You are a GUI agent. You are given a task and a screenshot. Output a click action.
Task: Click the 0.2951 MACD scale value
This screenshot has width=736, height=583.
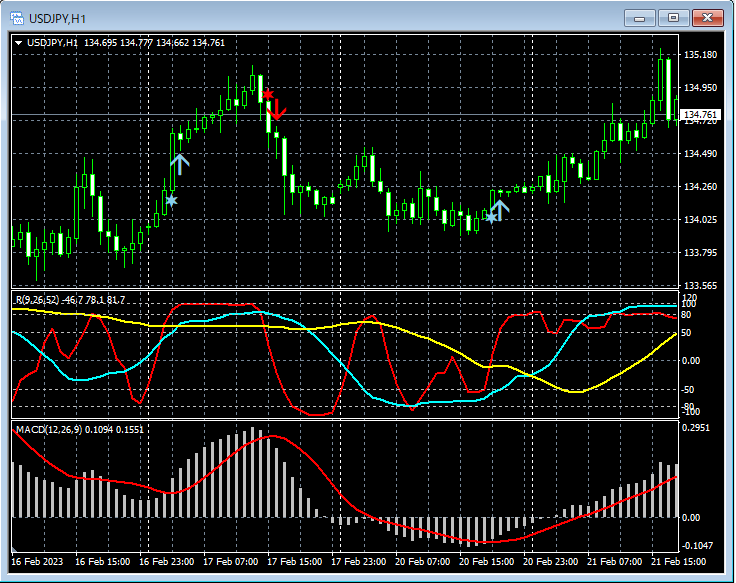point(696,428)
